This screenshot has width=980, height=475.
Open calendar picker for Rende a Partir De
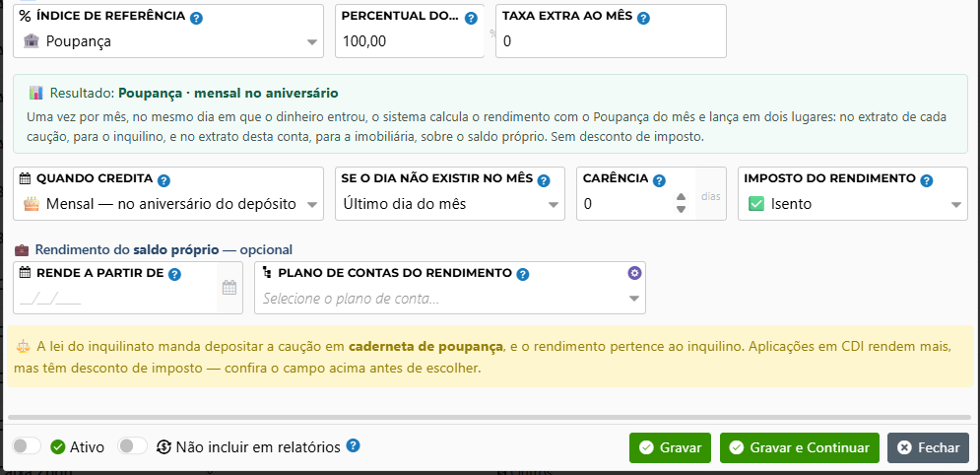[229, 288]
